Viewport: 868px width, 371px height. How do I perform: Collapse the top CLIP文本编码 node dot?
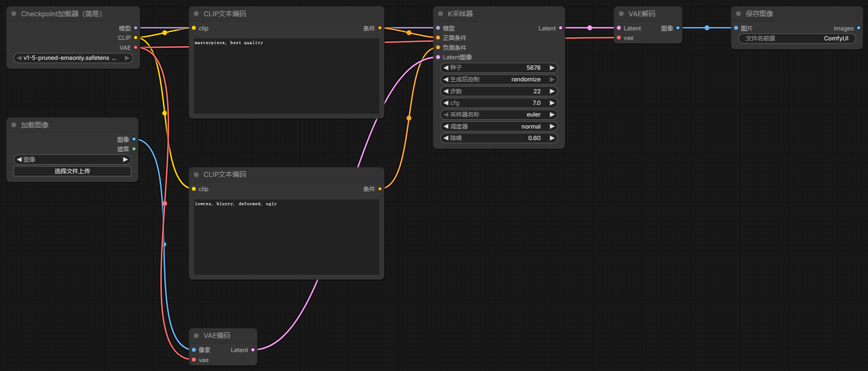(x=197, y=14)
